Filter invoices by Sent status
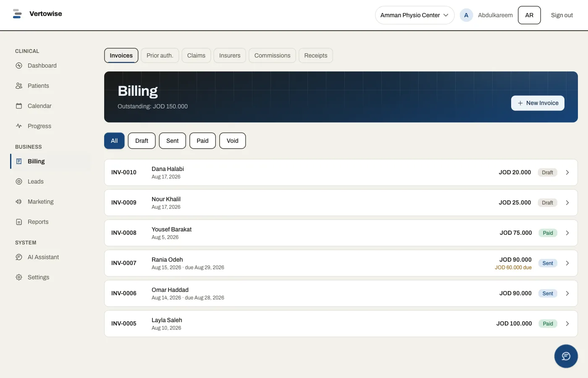The width and height of the screenshot is (588, 378). (x=172, y=141)
